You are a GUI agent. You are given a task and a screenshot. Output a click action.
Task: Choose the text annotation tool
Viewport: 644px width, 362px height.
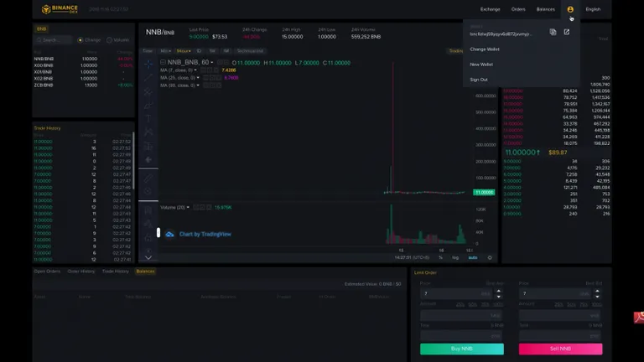click(x=148, y=118)
